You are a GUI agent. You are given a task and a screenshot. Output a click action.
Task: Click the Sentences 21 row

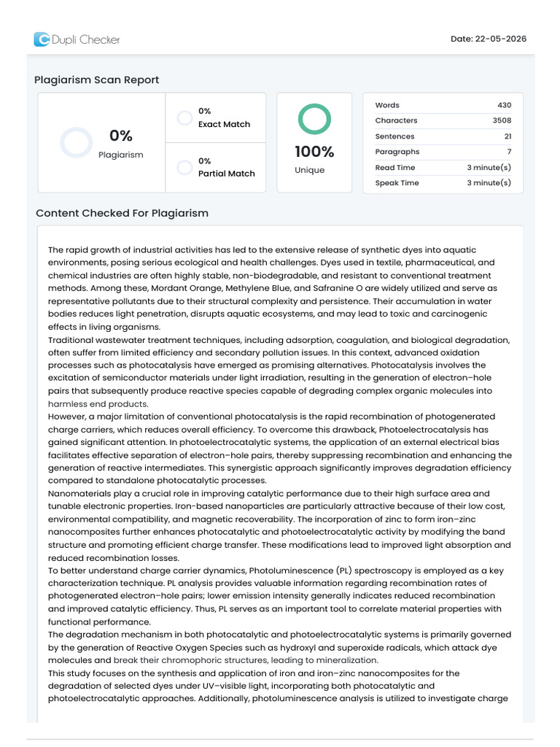[443, 136]
